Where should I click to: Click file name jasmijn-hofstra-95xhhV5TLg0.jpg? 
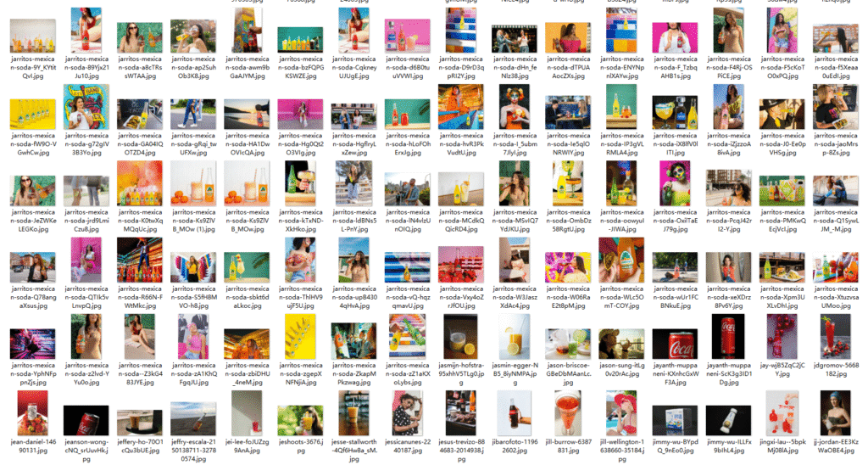coord(461,373)
